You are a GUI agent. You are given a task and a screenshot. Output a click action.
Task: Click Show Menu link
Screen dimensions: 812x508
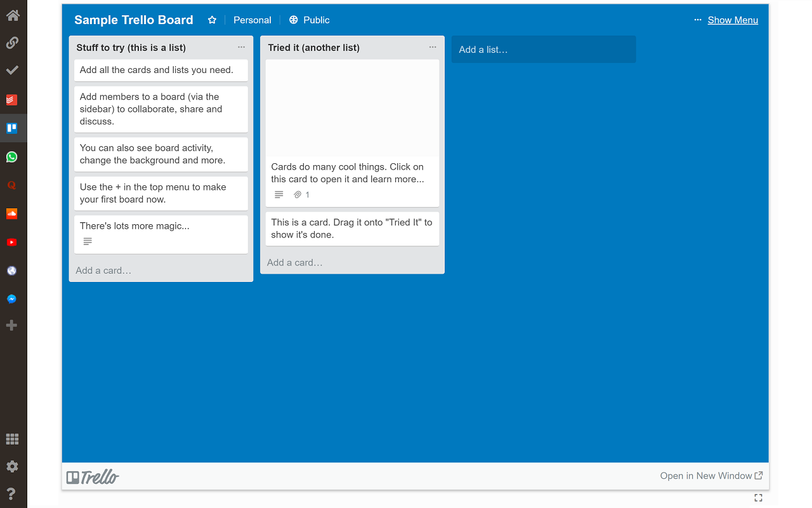click(x=733, y=20)
